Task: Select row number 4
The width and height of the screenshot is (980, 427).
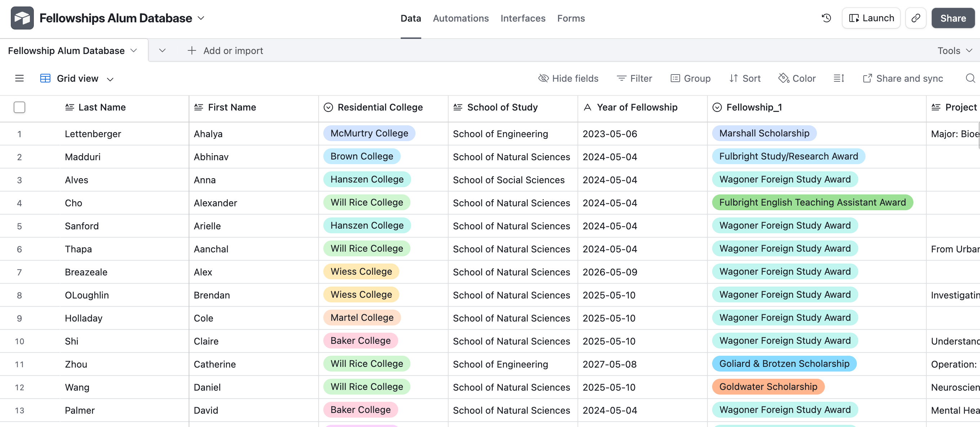Action: [19, 203]
